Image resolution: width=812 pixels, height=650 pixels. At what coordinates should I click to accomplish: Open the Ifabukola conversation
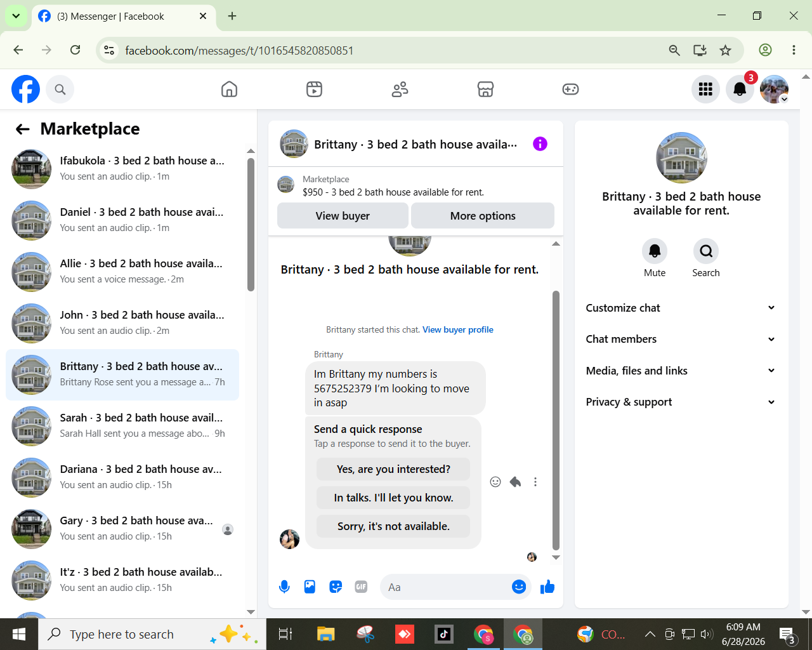pyautogui.click(x=122, y=169)
